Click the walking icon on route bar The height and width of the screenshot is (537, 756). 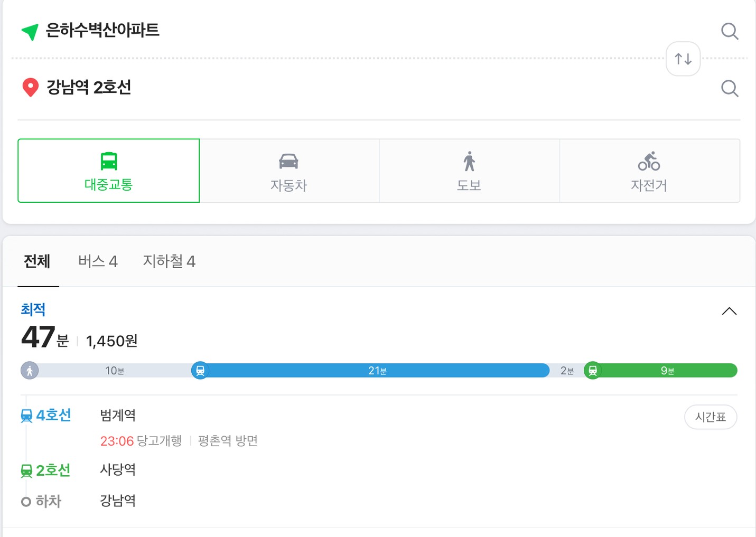click(30, 371)
